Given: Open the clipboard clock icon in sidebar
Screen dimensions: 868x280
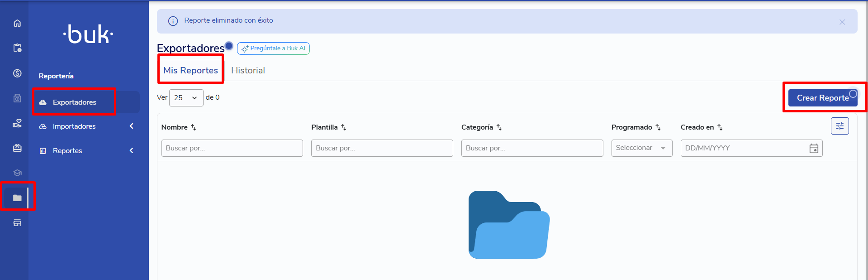Looking at the screenshot, I should [x=17, y=48].
